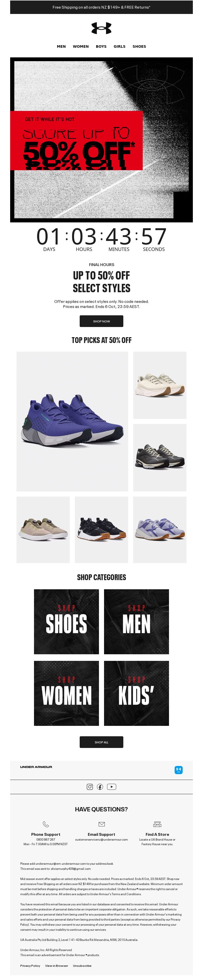Open the Facebook icon in footer
203x980 pixels.
tap(100, 787)
